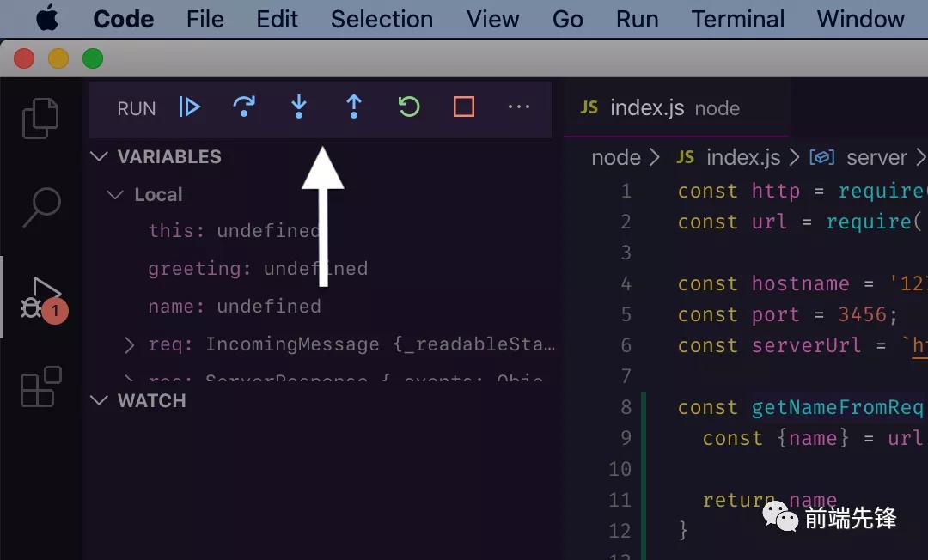Viewport: 928px width, 560px height.
Task: Collapse the Local scope
Action: pos(115,194)
